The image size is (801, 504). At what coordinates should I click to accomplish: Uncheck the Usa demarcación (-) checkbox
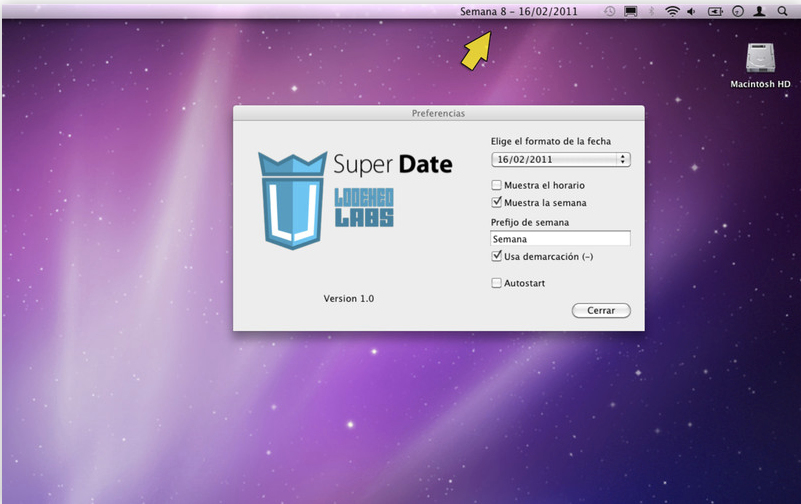point(496,256)
